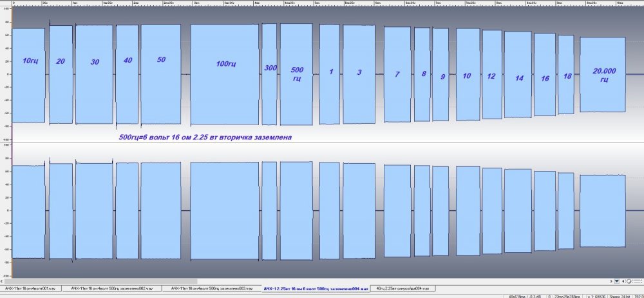
Task: Open the dropdown arrow beside the zoom slider
Action: coord(617,281)
